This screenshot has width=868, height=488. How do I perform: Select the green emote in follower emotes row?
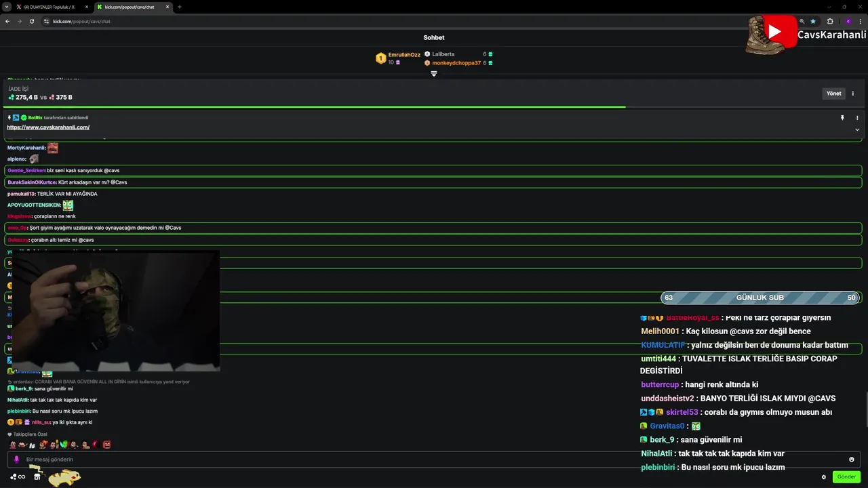[x=64, y=445]
